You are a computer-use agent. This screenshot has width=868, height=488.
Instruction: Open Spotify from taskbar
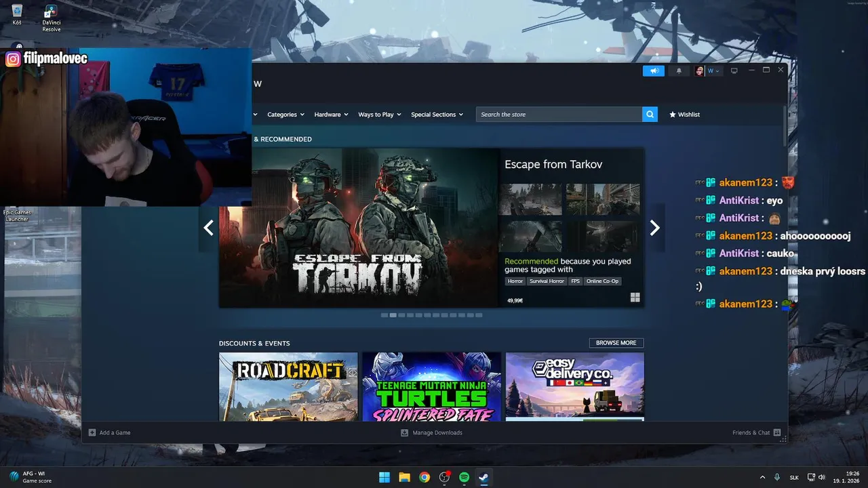465,477
